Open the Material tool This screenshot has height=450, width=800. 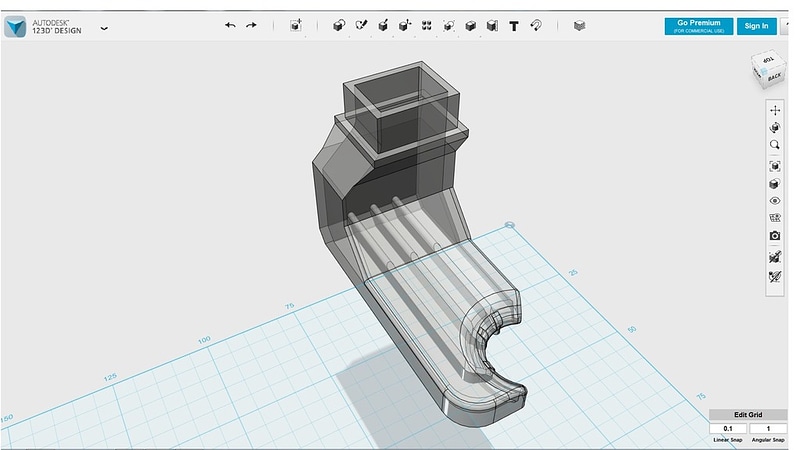coord(579,26)
